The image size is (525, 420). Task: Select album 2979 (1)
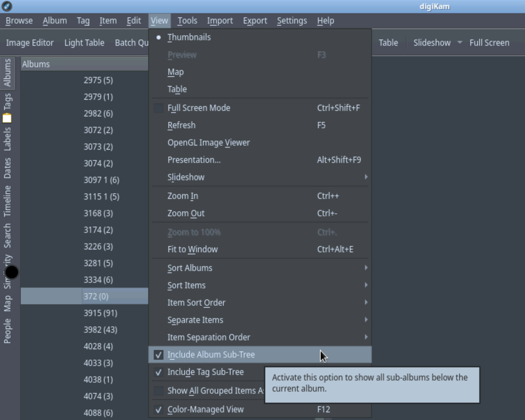point(98,97)
